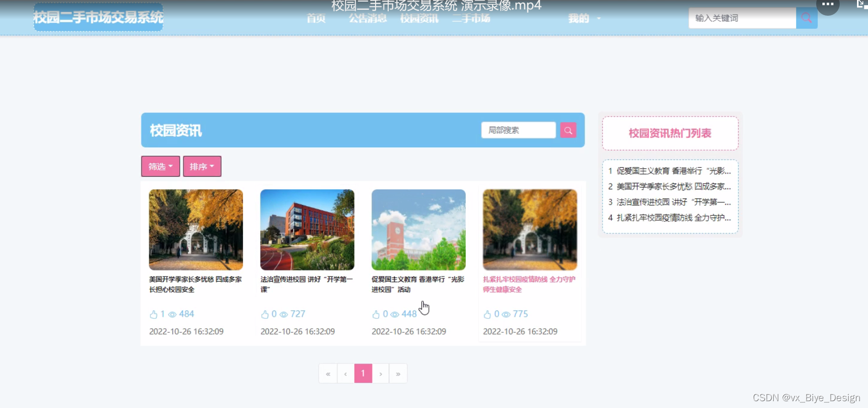Screen dimensions: 868x408
Task: Click the top navigation search magnifier icon
Action: [x=806, y=18]
